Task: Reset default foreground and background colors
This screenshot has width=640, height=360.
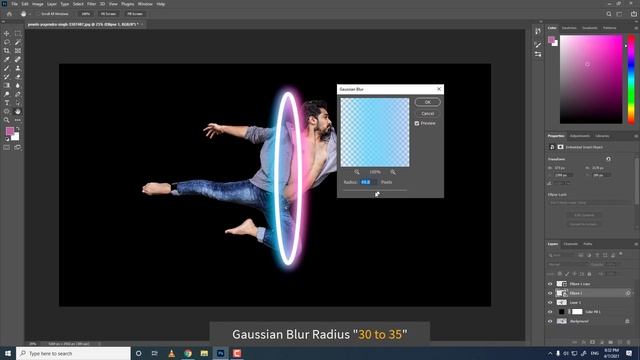Action: pyautogui.click(x=7, y=139)
